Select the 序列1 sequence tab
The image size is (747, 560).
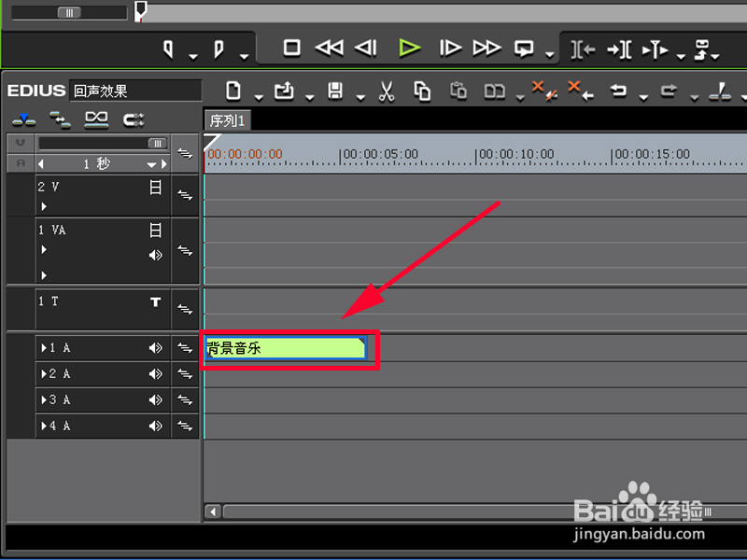pyautogui.click(x=227, y=120)
